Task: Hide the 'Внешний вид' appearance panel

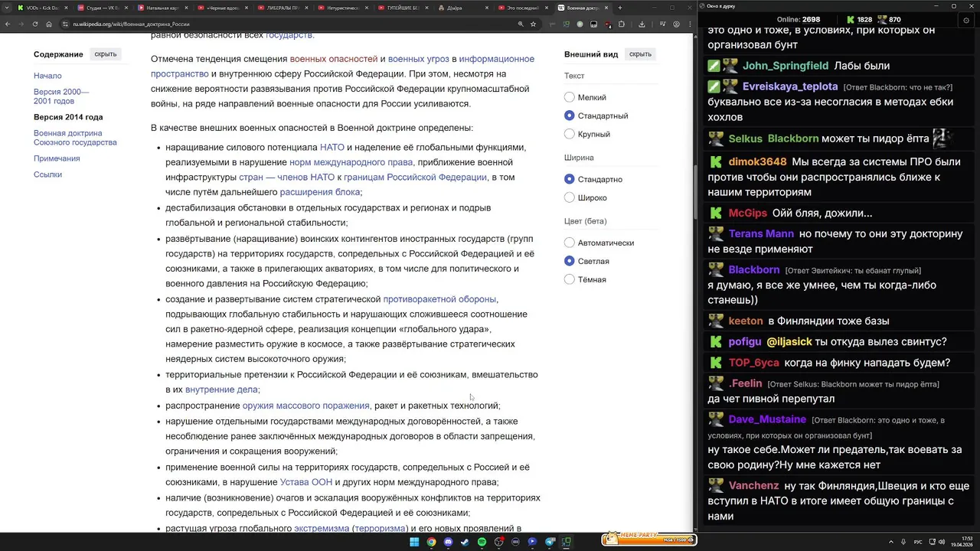Action: tap(640, 54)
